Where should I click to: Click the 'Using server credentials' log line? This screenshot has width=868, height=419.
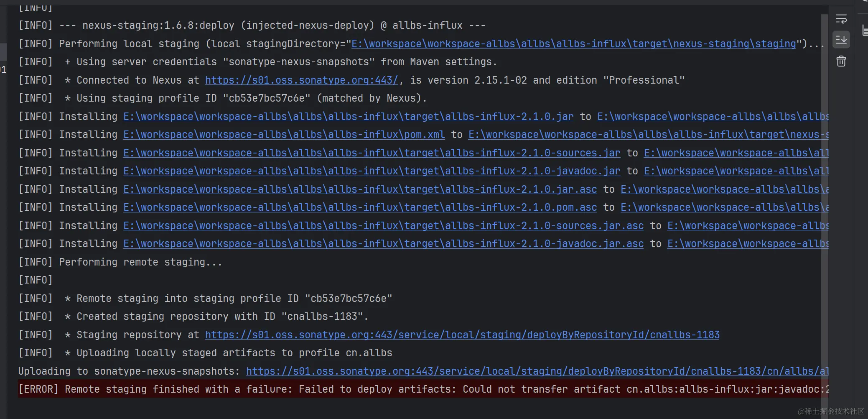click(258, 62)
